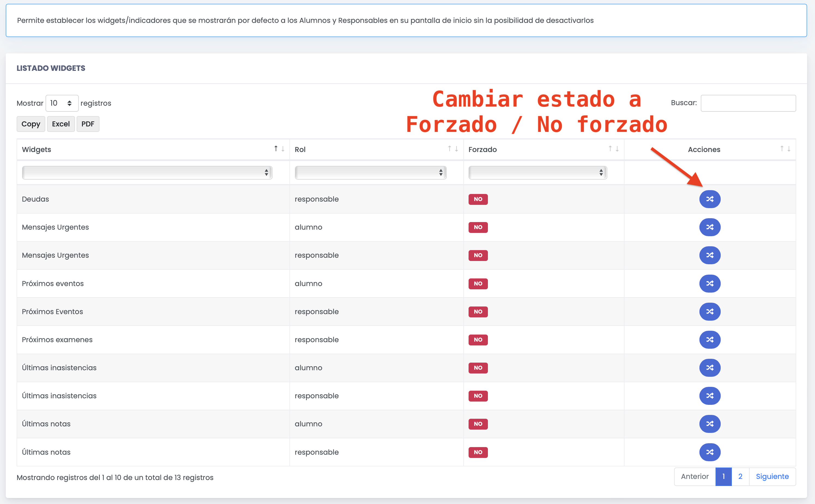Toggle forced state for Últimas inasistencias alumno
Image resolution: width=815 pixels, height=504 pixels.
pyautogui.click(x=710, y=368)
